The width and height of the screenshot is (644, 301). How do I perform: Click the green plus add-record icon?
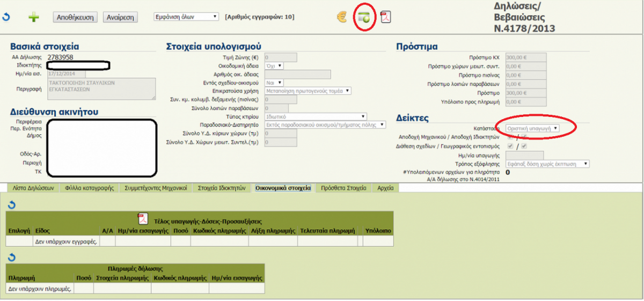coord(34,18)
